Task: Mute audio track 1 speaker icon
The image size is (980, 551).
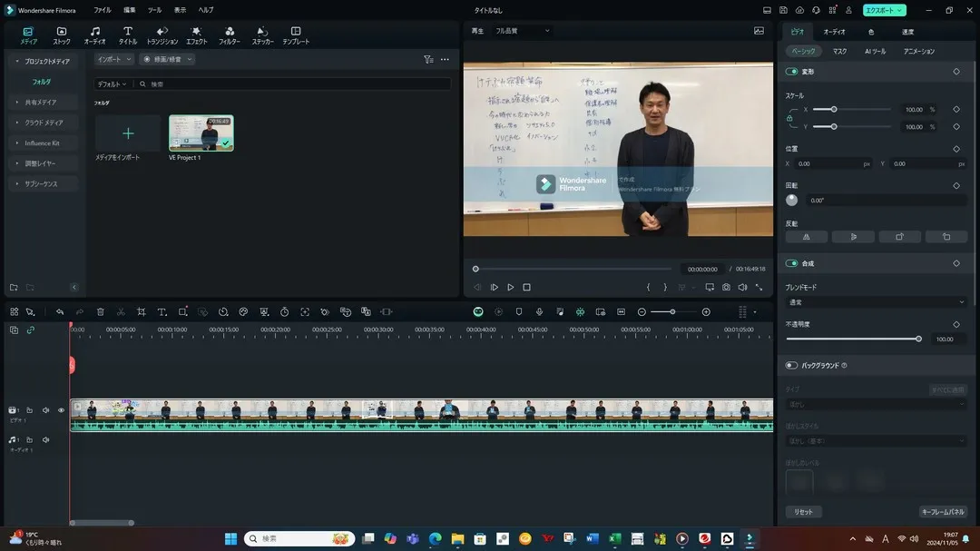Action: point(45,439)
